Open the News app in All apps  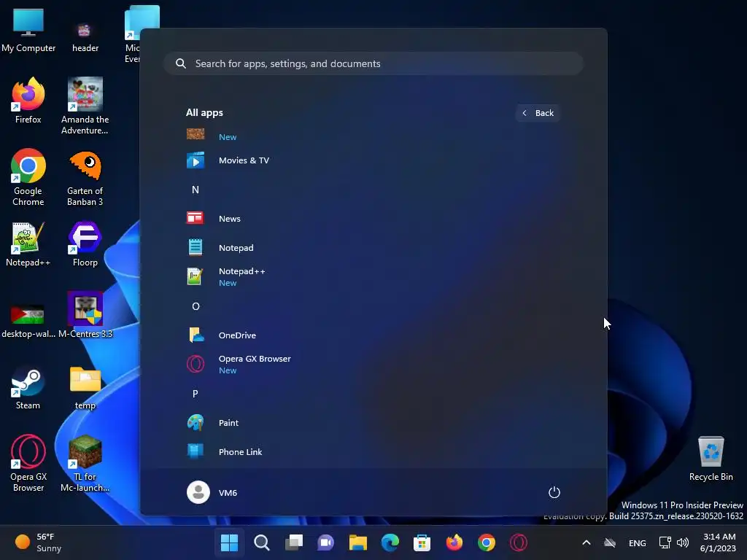click(x=373, y=219)
